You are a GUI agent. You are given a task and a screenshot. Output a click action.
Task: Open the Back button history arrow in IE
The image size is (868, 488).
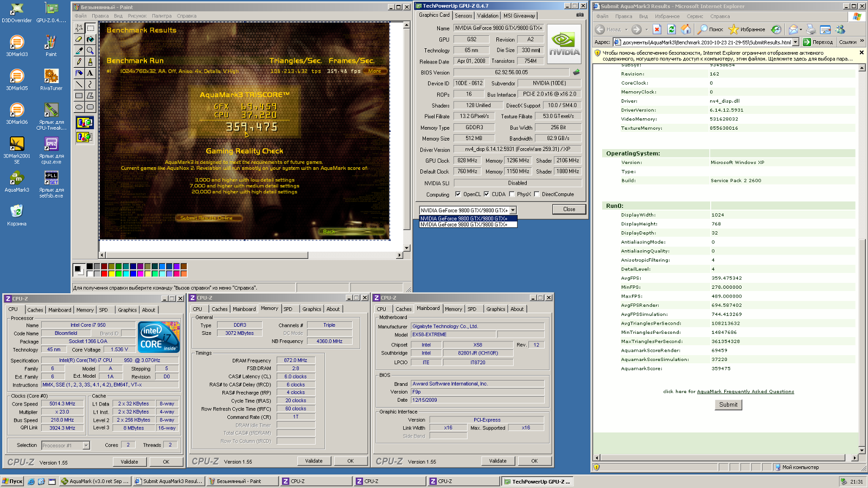point(626,29)
